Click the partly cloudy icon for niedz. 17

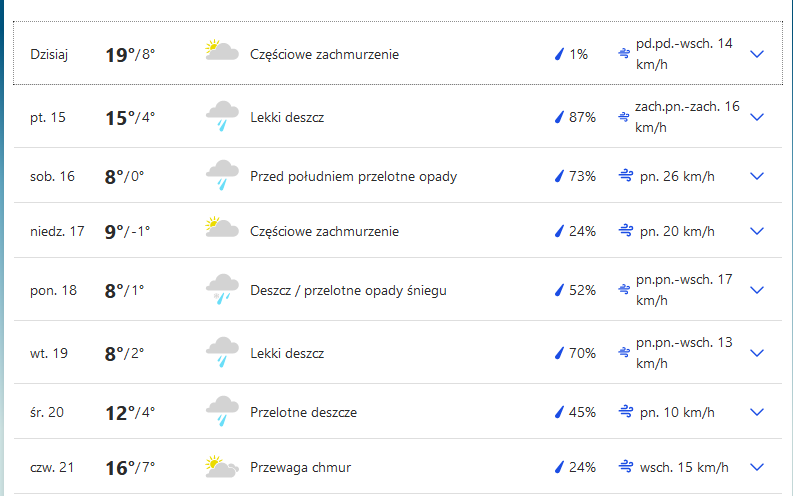[221, 230]
